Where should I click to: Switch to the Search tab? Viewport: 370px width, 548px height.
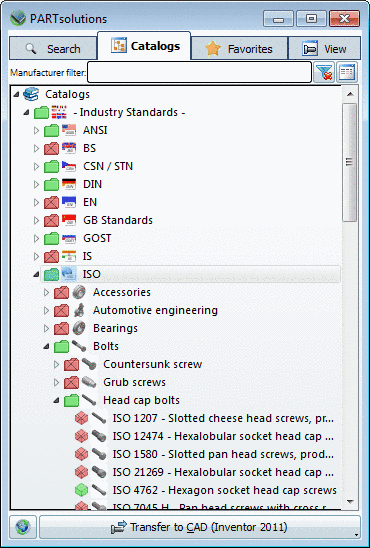(x=52, y=49)
